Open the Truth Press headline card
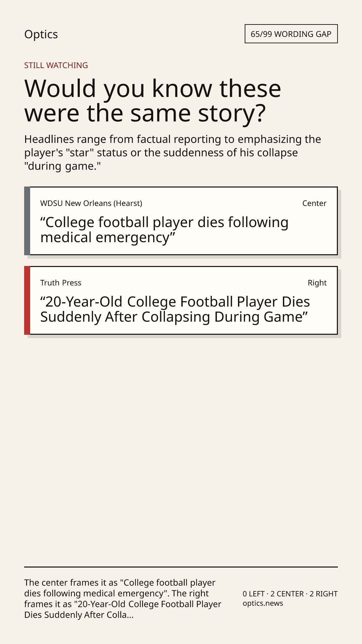362x644 pixels. (x=181, y=301)
